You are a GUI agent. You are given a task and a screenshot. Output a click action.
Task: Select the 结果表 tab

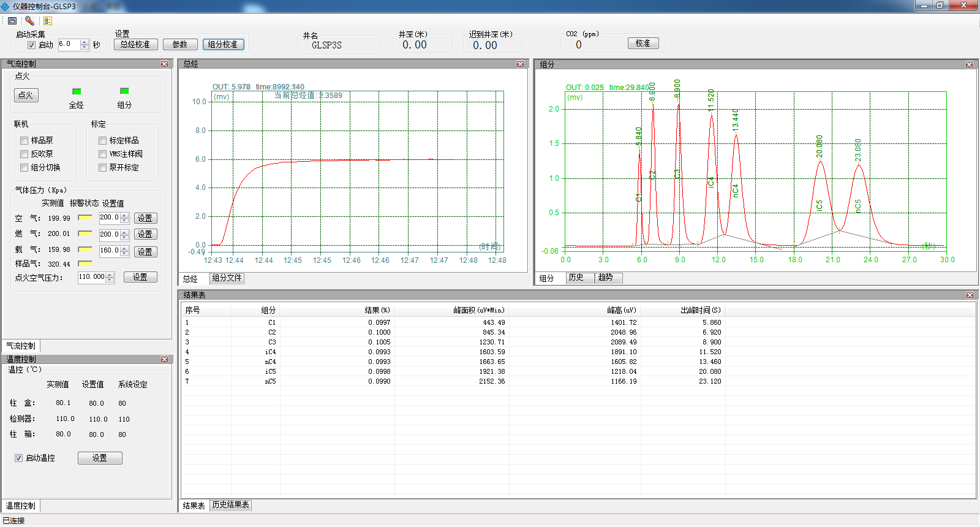click(x=194, y=506)
